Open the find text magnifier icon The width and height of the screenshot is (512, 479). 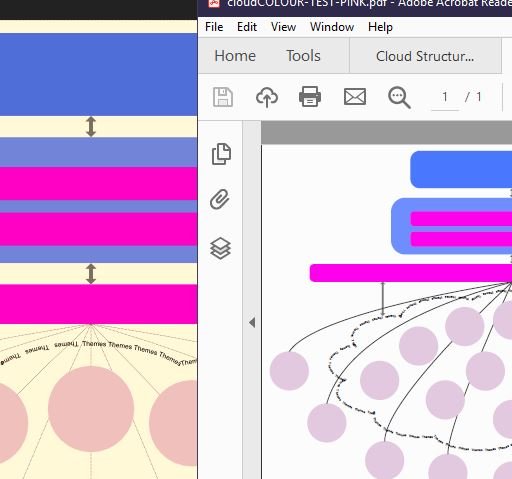[399, 97]
